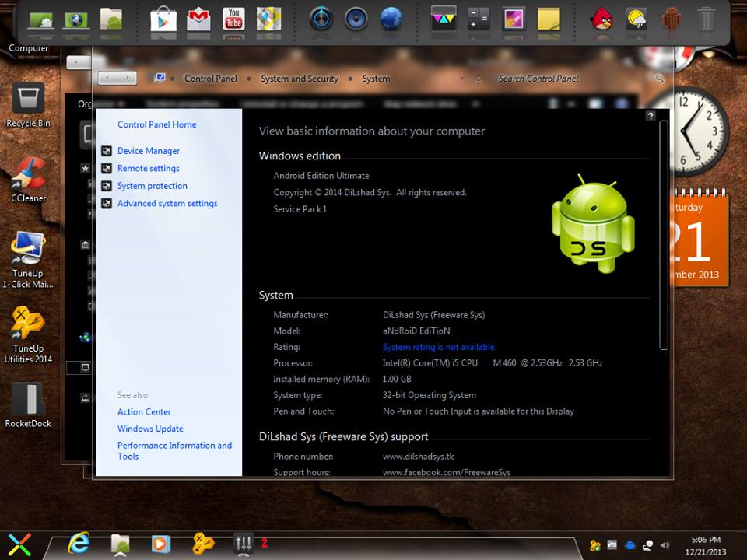747x560 pixels.
Task: Launch RocketDock desktop shortcut
Action: [28, 405]
